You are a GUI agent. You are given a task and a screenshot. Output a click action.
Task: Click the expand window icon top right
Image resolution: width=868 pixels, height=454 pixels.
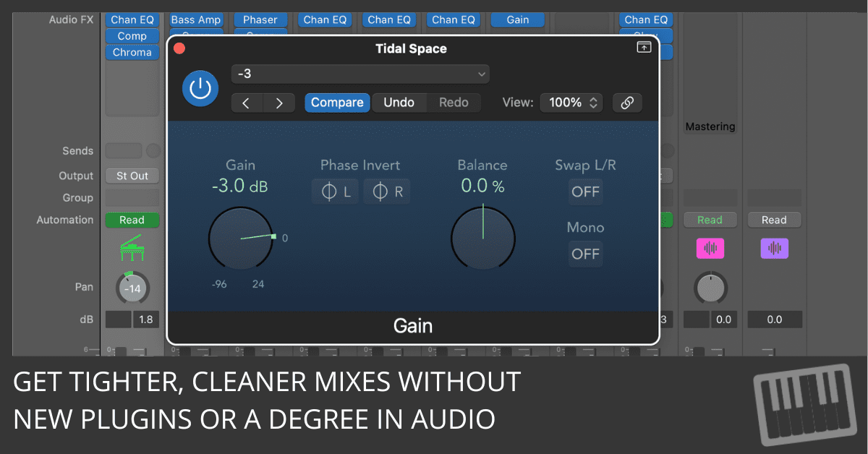643,48
